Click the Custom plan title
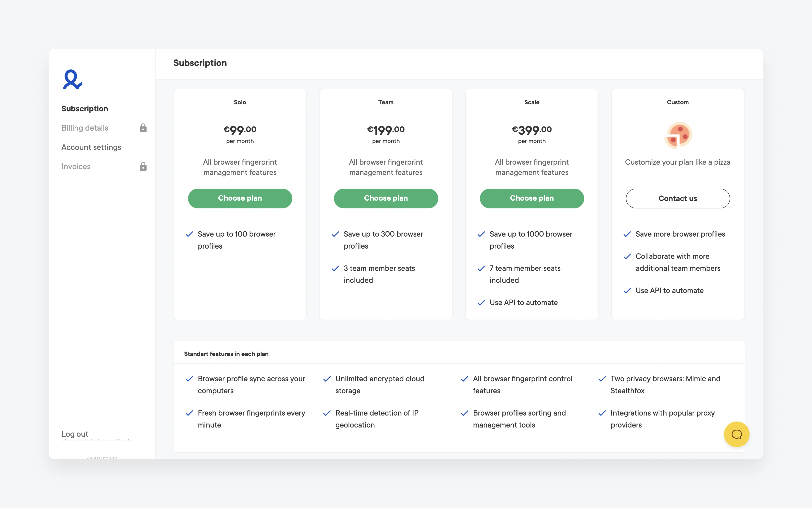The width and height of the screenshot is (812, 508). point(678,102)
